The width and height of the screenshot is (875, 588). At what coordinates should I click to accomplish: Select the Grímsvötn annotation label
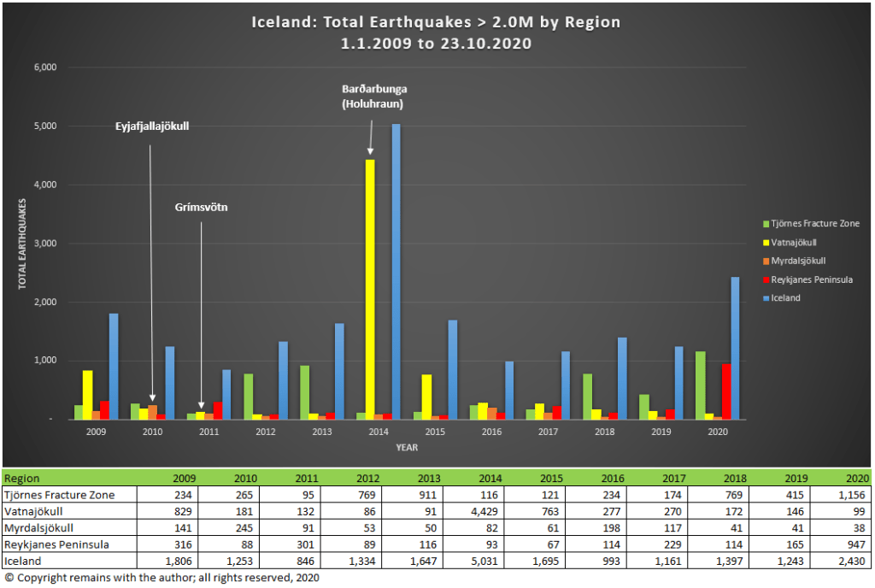point(202,207)
